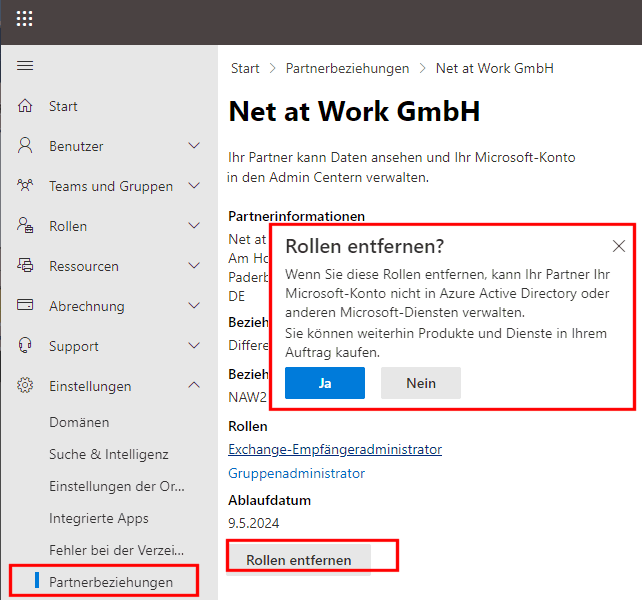Open the Exchange-Empfängeradministrator role link
The image size is (642, 600).
[x=335, y=450]
